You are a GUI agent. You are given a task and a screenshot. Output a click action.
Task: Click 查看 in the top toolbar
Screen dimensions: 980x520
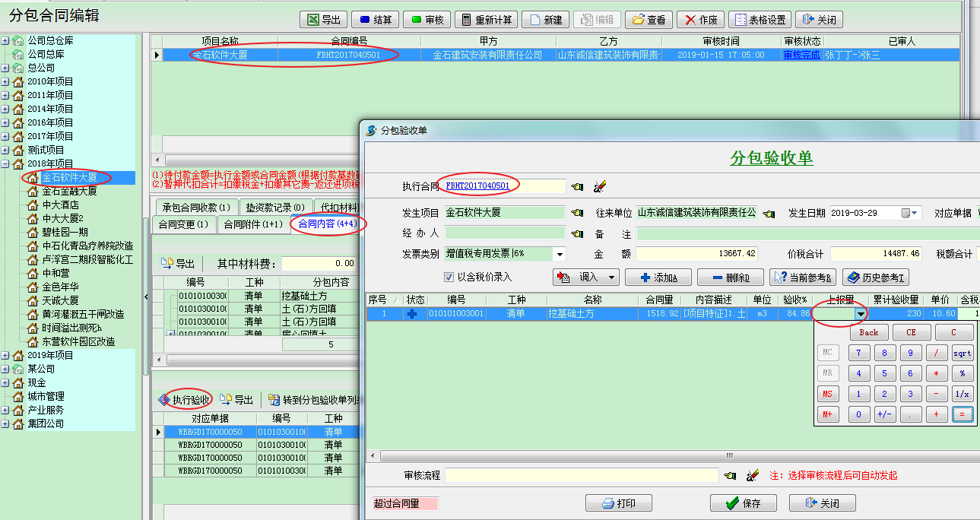[648, 20]
